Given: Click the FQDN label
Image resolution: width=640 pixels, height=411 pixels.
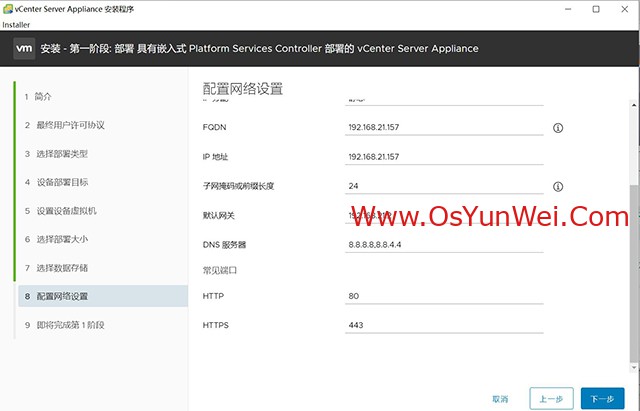Looking at the screenshot, I should pyautogui.click(x=214, y=127).
